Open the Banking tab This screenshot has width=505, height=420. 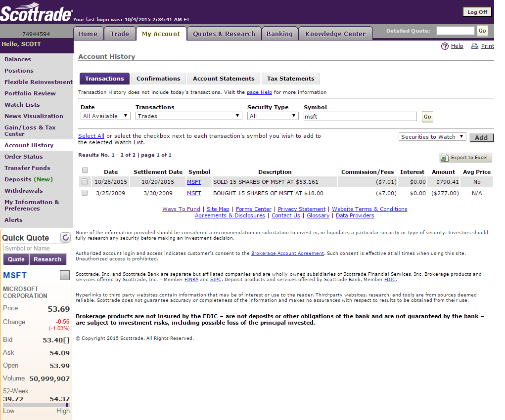279,34
